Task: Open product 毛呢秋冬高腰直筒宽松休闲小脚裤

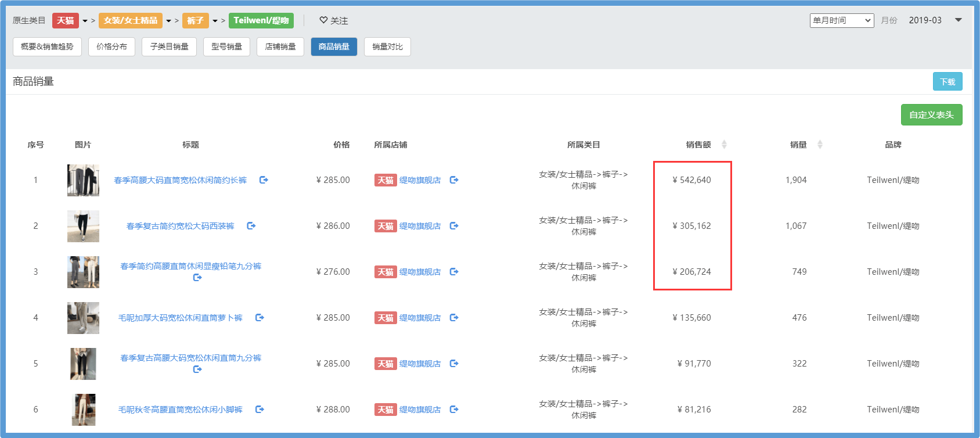Action: [x=181, y=410]
